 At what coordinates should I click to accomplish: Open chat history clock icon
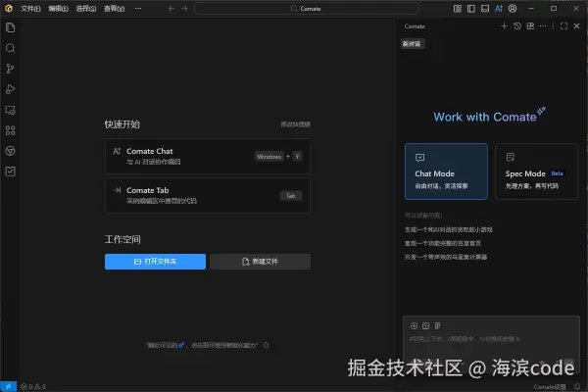click(517, 25)
